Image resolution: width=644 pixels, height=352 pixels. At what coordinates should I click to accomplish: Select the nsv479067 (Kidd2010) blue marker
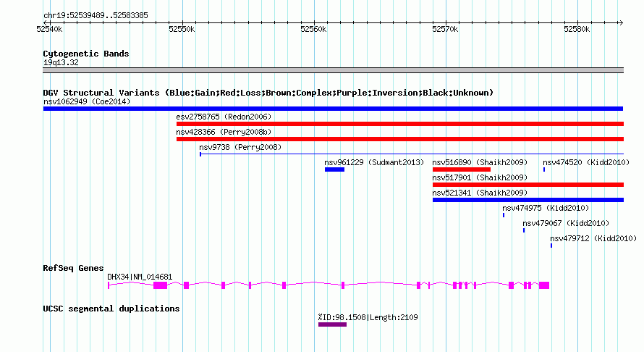coord(524,230)
